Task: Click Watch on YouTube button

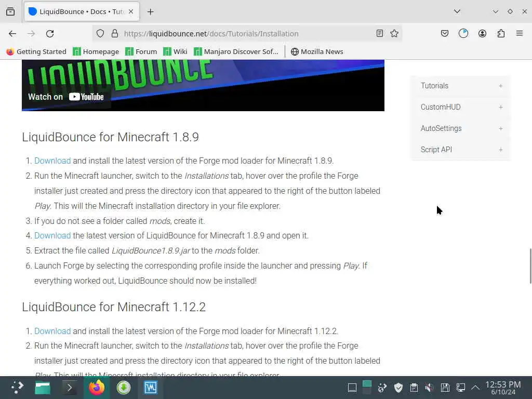Action: 66,97
